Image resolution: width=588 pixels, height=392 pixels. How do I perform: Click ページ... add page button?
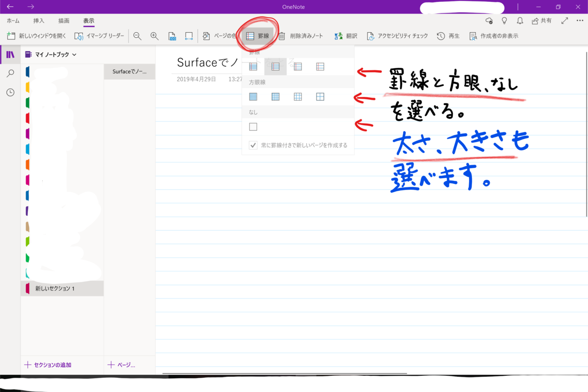pos(121,365)
